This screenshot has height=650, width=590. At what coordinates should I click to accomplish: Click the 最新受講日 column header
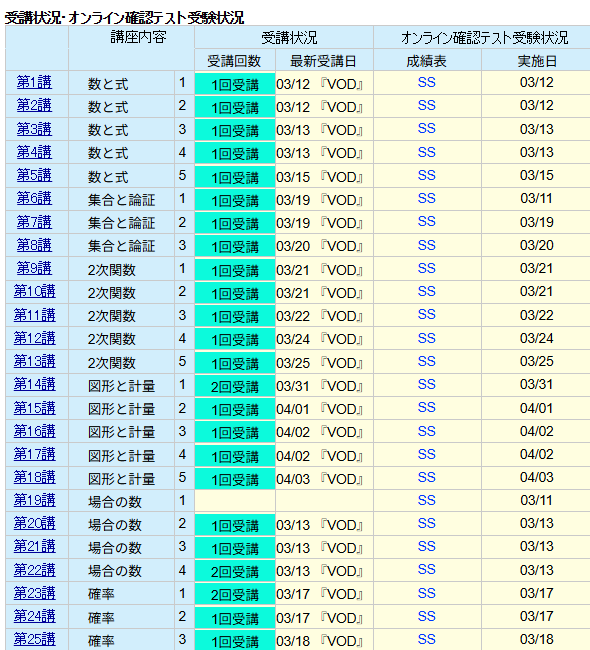323,61
